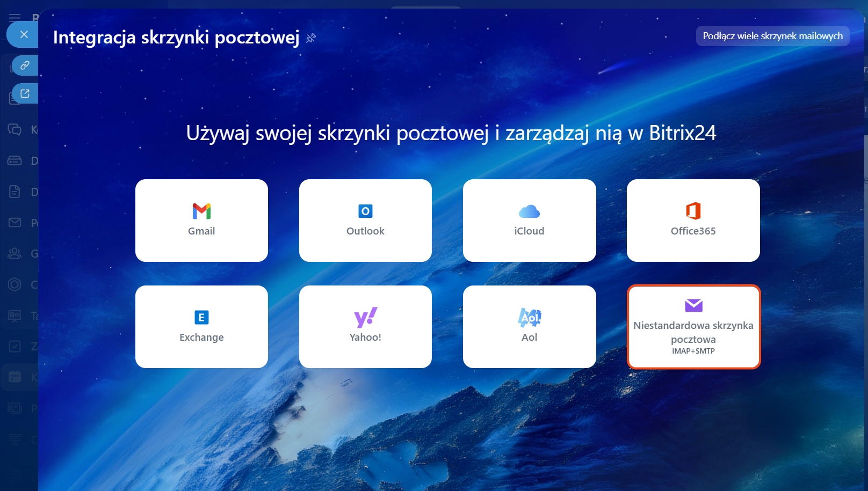Go to calendar icon in sidebar
The width and height of the screenshot is (868, 491).
[x=15, y=377]
